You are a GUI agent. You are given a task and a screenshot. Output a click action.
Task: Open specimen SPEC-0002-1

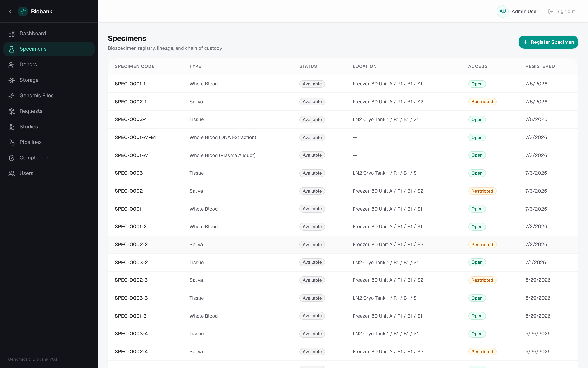pos(130,102)
